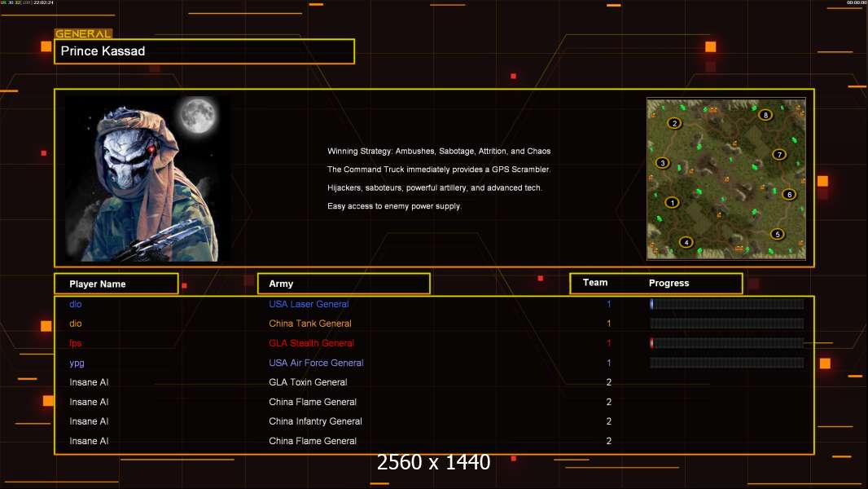Click the USA Laser General army text
Image resolution: width=868 pixels, height=489 pixels.
coord(309,304)
